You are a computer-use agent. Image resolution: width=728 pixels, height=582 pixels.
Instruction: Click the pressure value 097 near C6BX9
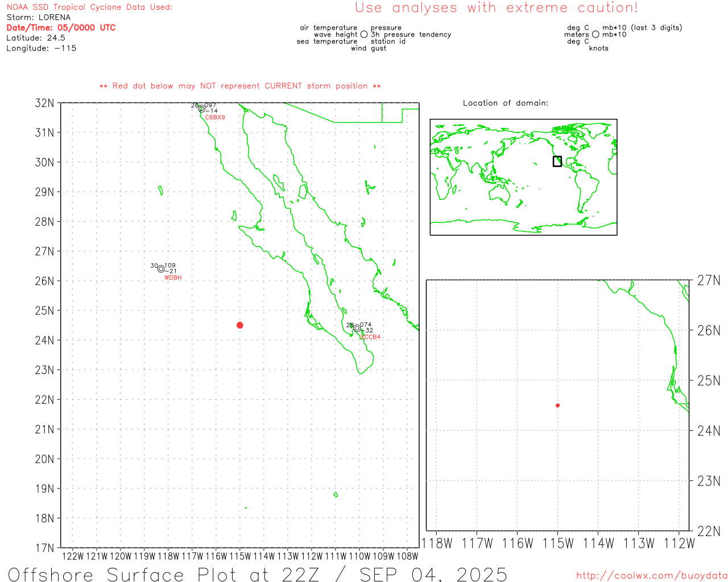[210, 105]
